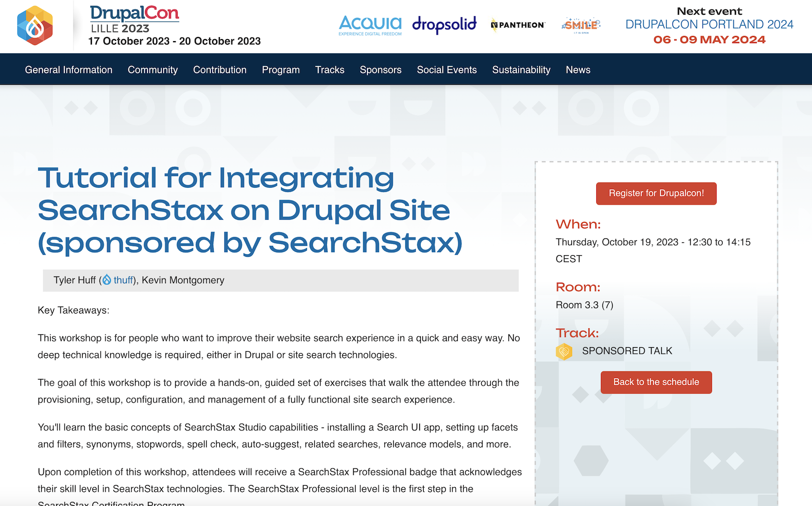Click the Sponsored Talk track icon
812x506 pixels.
564,351
